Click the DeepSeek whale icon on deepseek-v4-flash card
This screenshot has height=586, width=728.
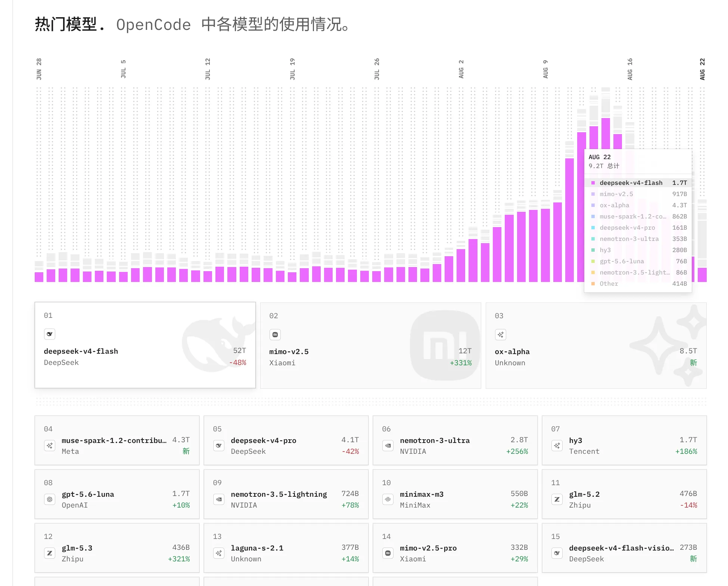tap(50, 334)
